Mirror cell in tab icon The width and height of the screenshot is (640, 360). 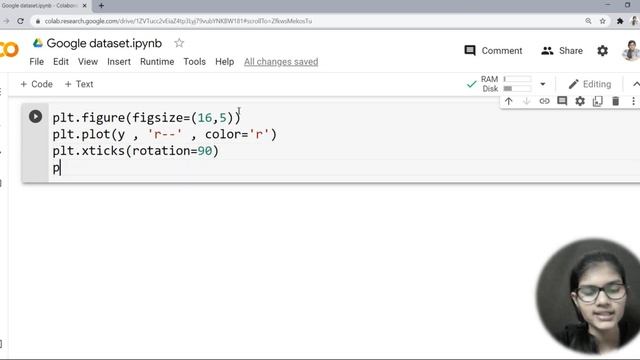tap(598, 101)
